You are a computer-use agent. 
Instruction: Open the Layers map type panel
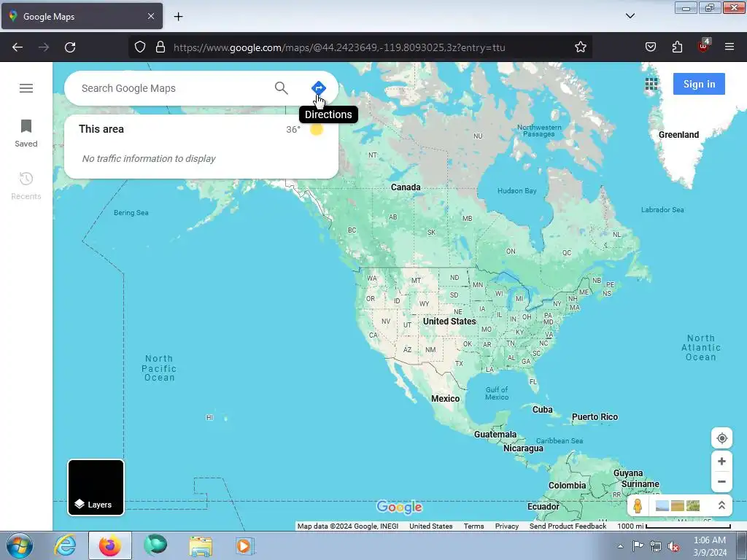point(96,487)
